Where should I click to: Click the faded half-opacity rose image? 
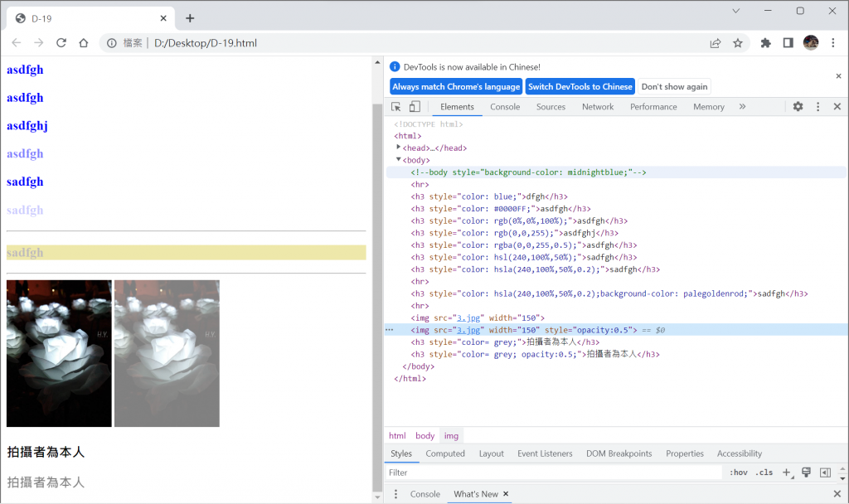click(167, 353)
